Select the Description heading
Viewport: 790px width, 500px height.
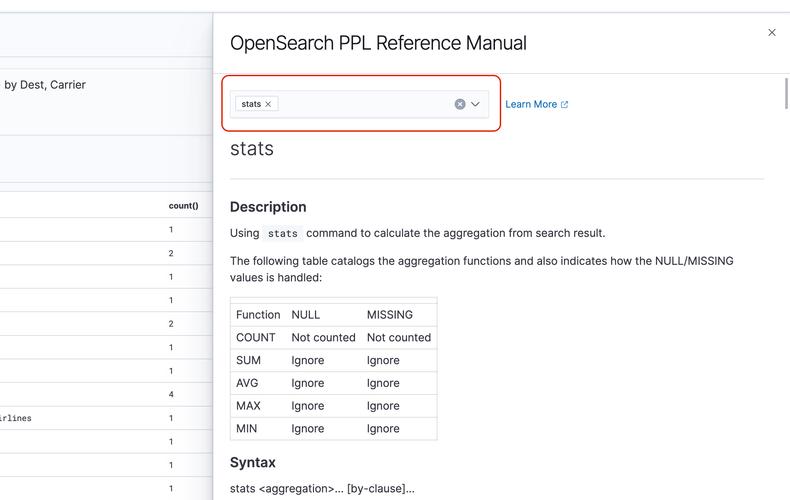[268, 207]
